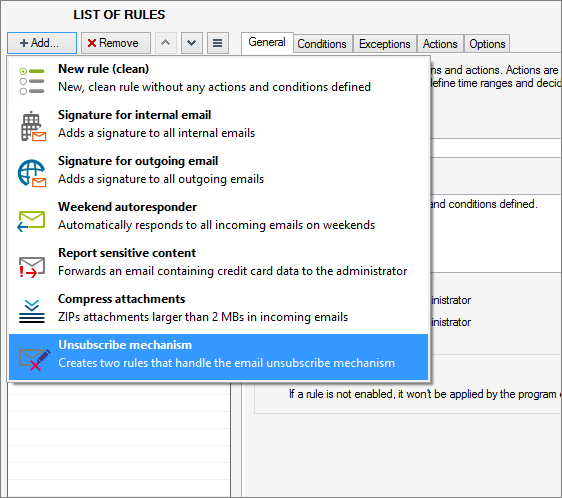Switch to the Options tab
Screen dimensions: 562x498
click(x=487, y=44)
